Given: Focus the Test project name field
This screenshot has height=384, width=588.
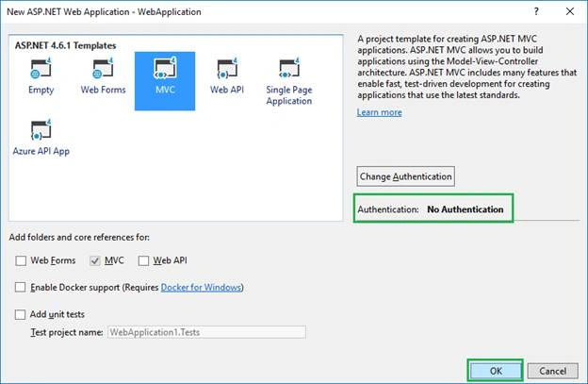Looking at the screenshot, I should tap(206, 332).
